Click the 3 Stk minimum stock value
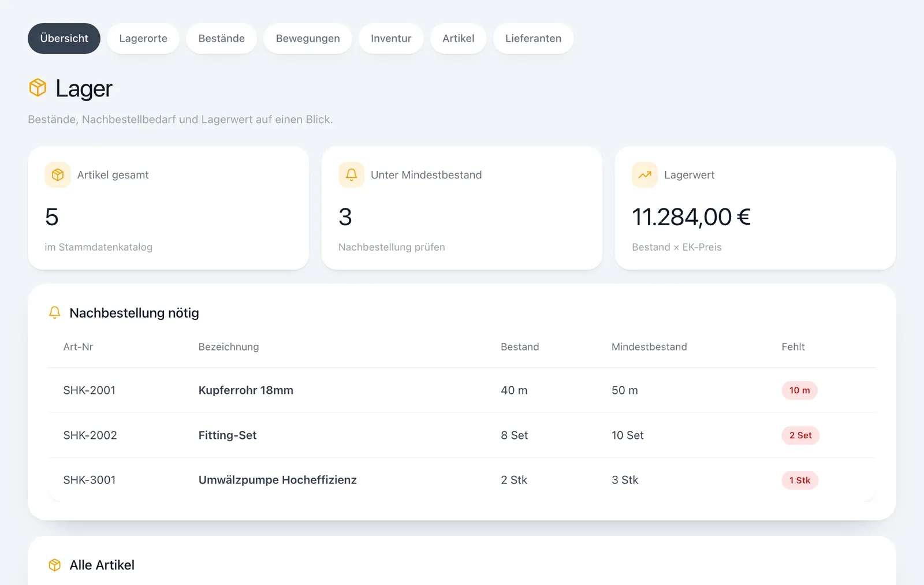924x585 pixels. [x=625, y=480]
